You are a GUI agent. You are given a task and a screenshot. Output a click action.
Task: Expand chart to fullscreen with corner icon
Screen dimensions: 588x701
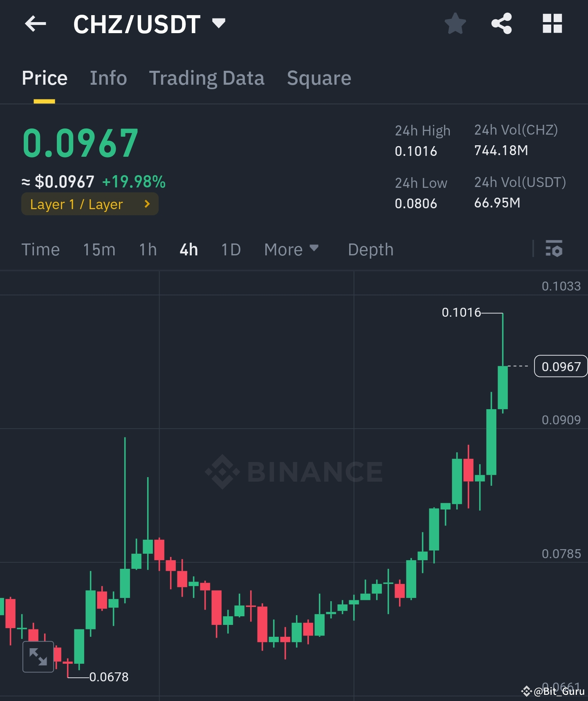[x=38, y=657]
